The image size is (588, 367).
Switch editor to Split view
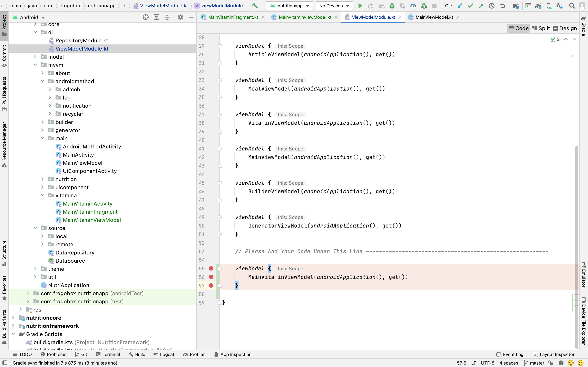541,28
